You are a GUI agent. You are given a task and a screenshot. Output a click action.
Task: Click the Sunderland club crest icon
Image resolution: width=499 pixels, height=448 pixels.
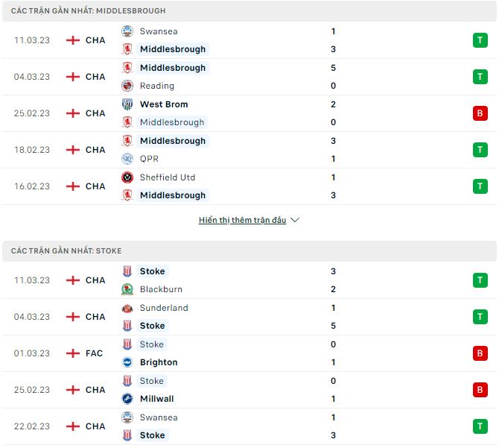click(x=127, y=308)
